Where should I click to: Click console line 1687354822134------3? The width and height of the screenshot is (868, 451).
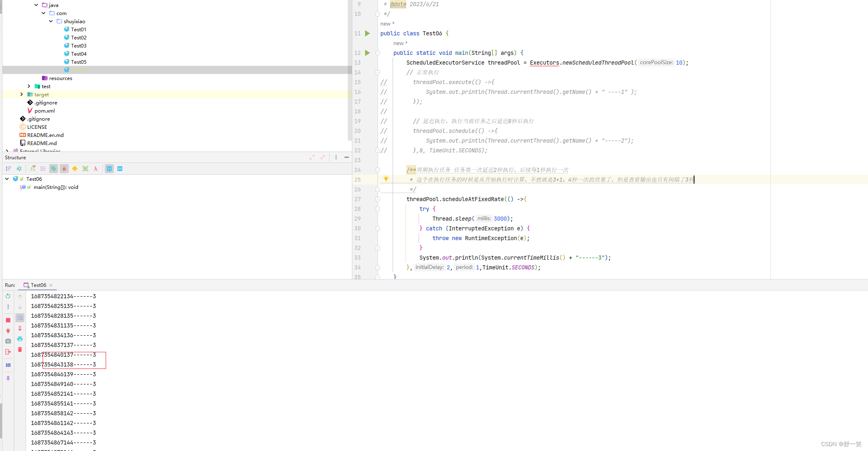pos(63,296)
